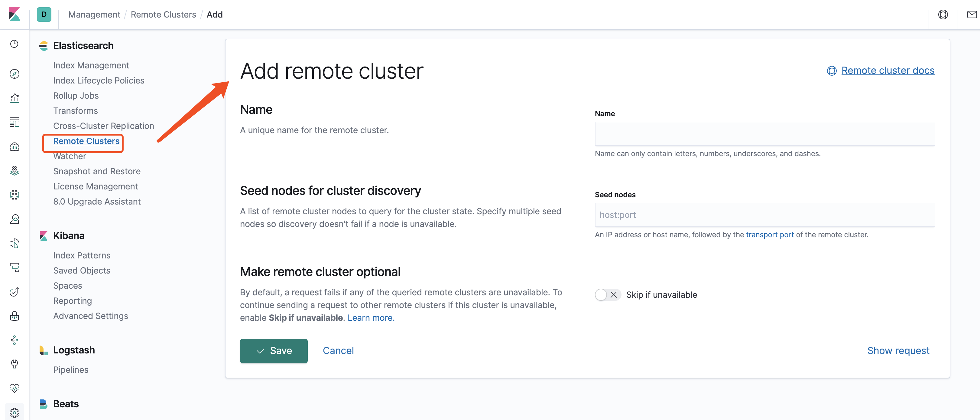Open APM icon in sidebar
This screenshot has height=420, width=980.
(15, 267)
